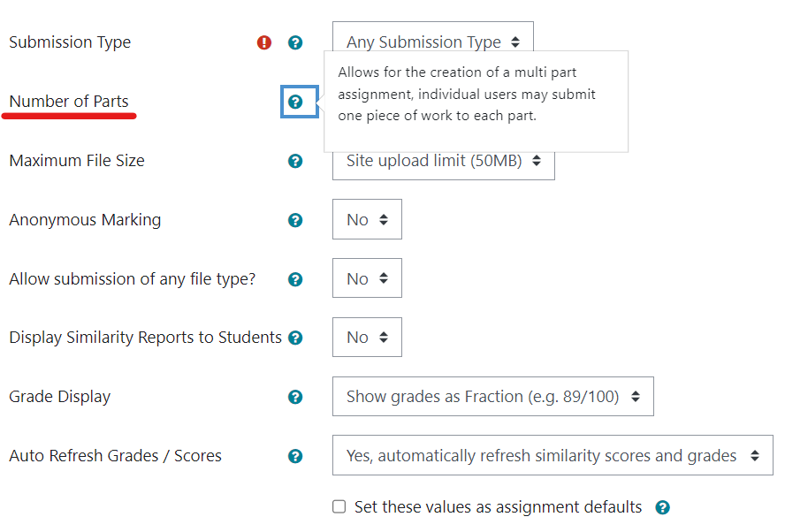Enable Set these values as assignment defaults
The width and height of the screenshot is (785, 532).
click(339, 507)
